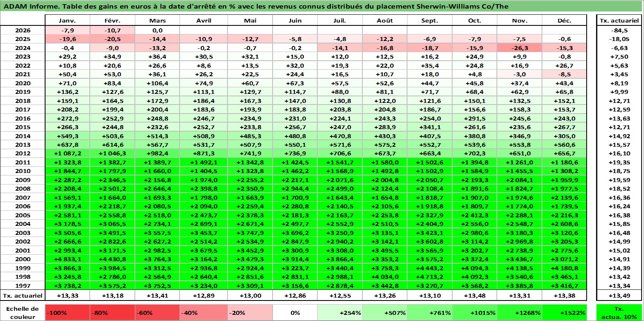Click the -18,05 actuarial rate for 2025
The height and width of the screenshot is (321, 644).
619,39
